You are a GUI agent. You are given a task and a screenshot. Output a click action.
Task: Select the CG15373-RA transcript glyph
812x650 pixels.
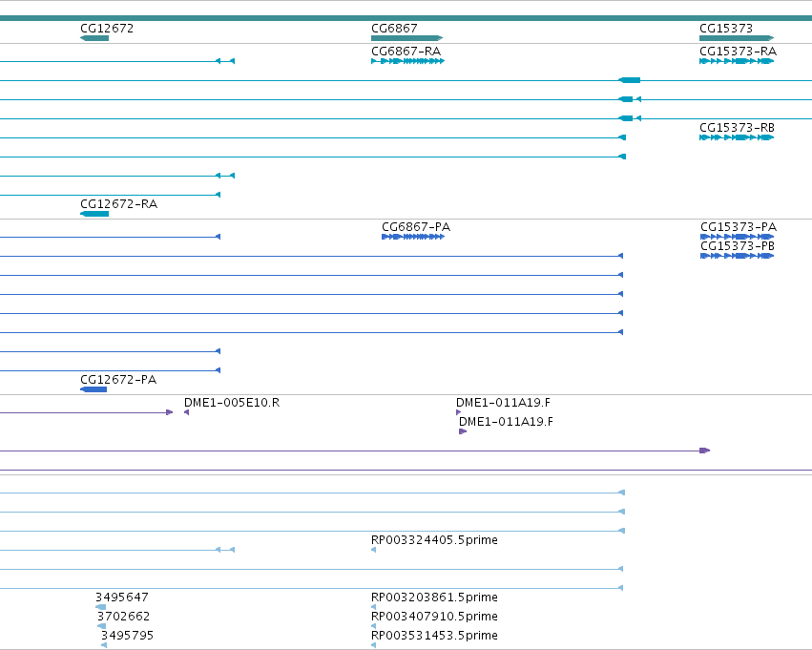click(737, 61)
